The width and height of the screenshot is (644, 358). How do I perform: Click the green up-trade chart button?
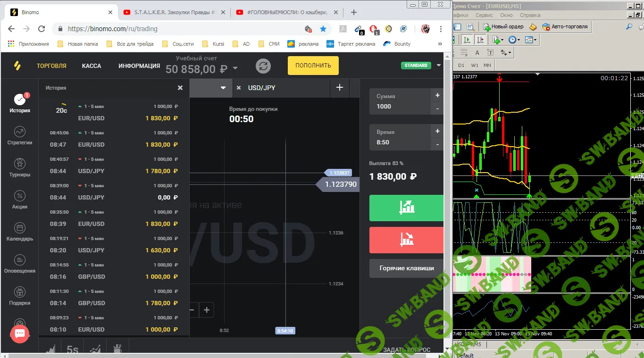406,208
